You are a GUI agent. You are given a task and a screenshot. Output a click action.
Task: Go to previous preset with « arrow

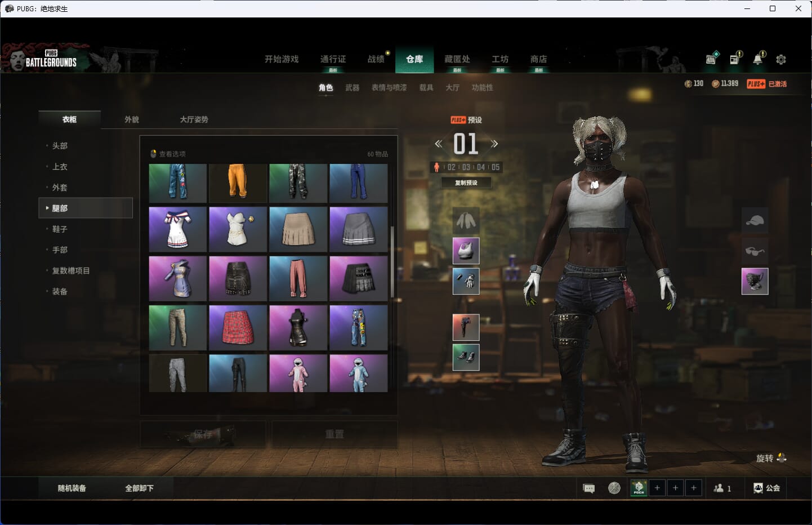[x=438, y=144]
